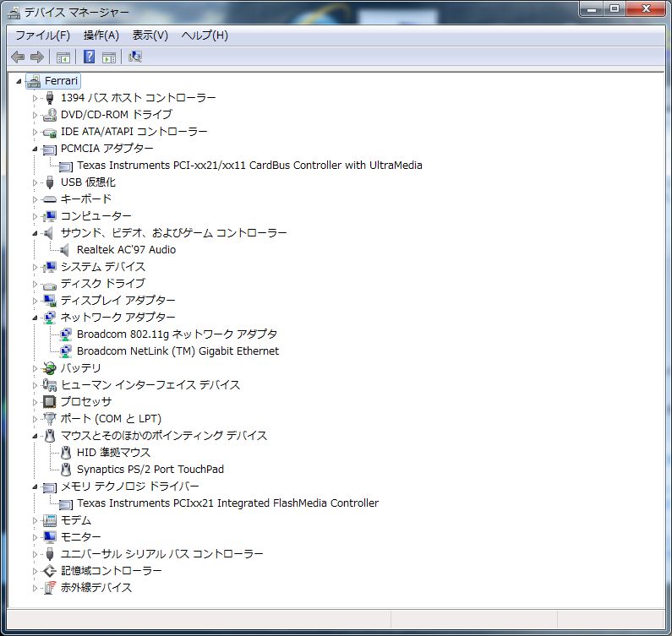
Task: Click the ディスプレイ アダプター icon
Action: (x=50, y=301)
